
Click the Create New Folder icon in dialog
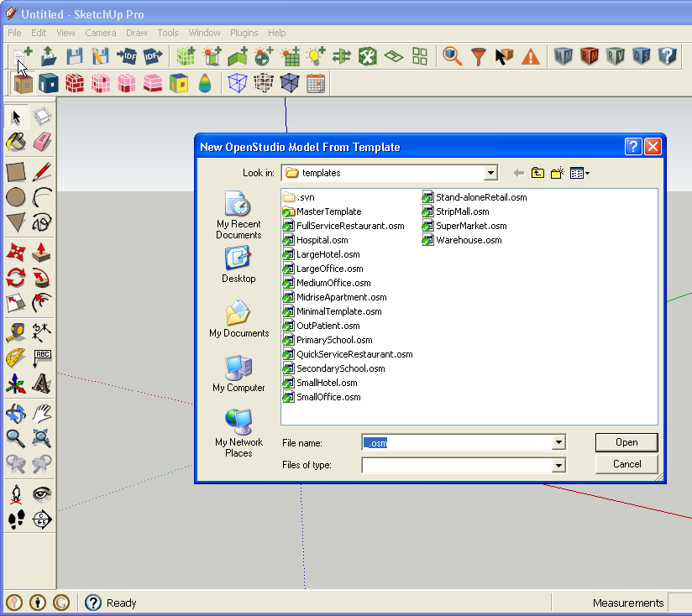[x=558, y=173]
